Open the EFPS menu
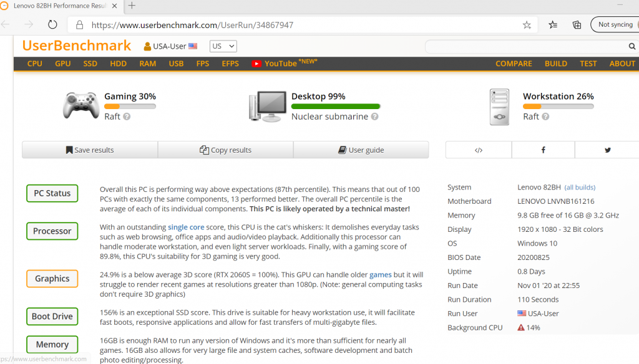The height and width of the screenshot is (364, 639). [230, 64]
